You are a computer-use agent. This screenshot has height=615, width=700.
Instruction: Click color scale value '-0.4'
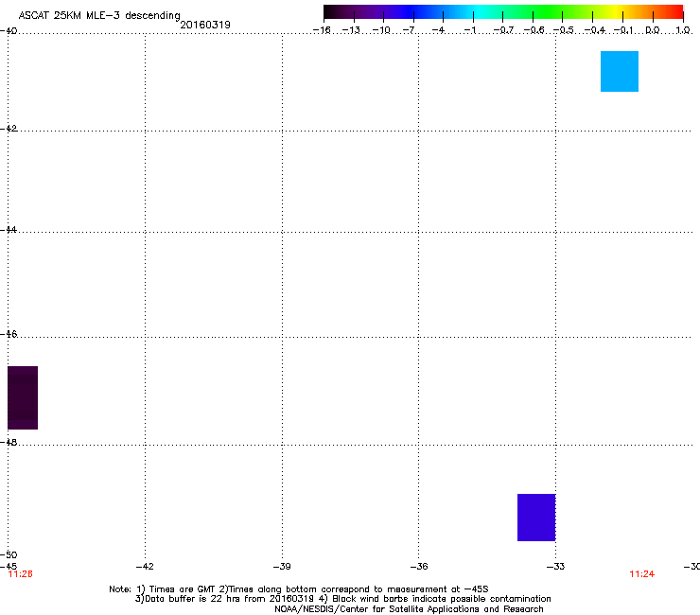point(595,30)
